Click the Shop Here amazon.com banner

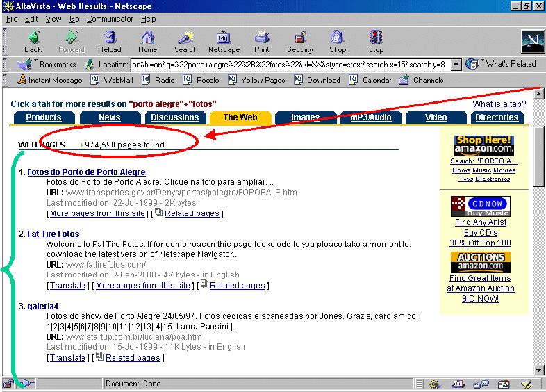click(x=483, y=146)
